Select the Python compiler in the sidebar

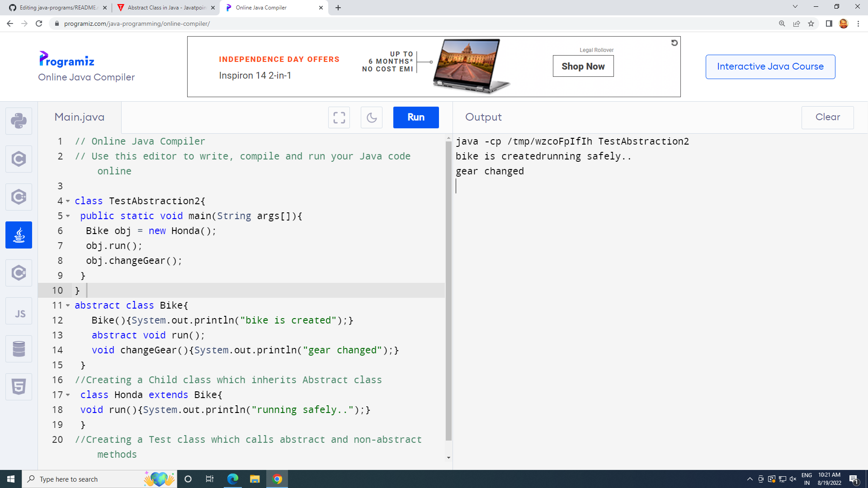click(19, 121)
